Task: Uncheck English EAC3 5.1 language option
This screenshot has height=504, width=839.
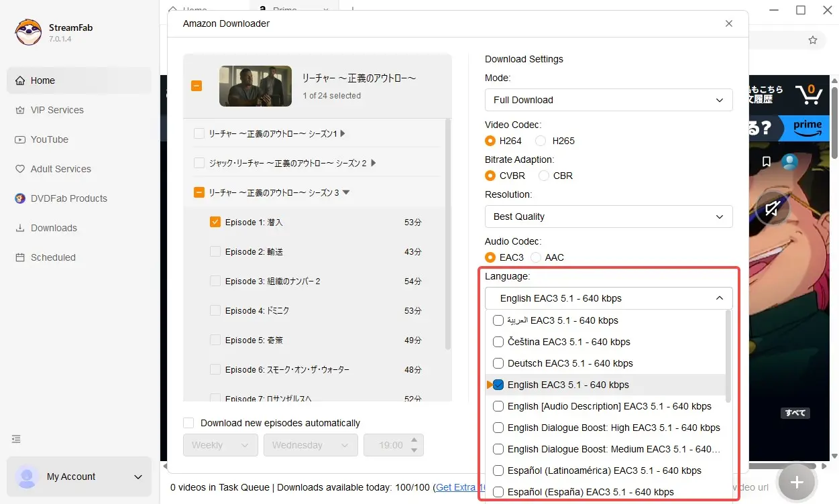Action: coord(498,385)
